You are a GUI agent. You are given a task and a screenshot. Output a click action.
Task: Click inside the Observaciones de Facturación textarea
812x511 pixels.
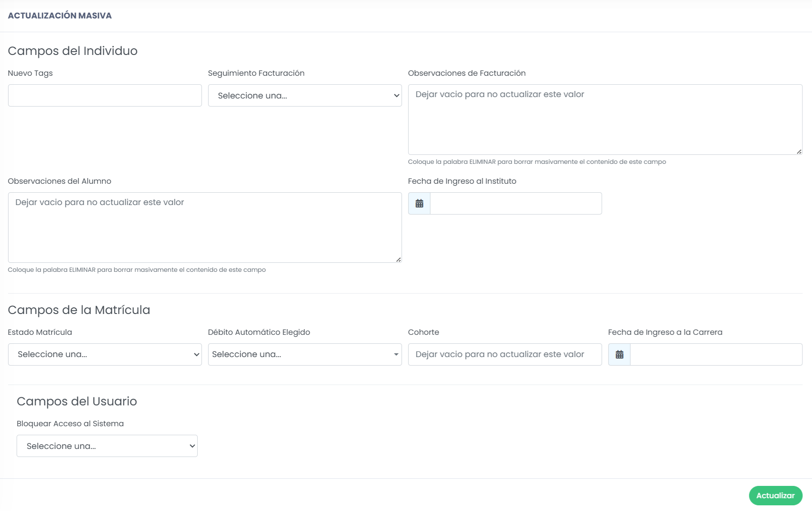(605, 120)
